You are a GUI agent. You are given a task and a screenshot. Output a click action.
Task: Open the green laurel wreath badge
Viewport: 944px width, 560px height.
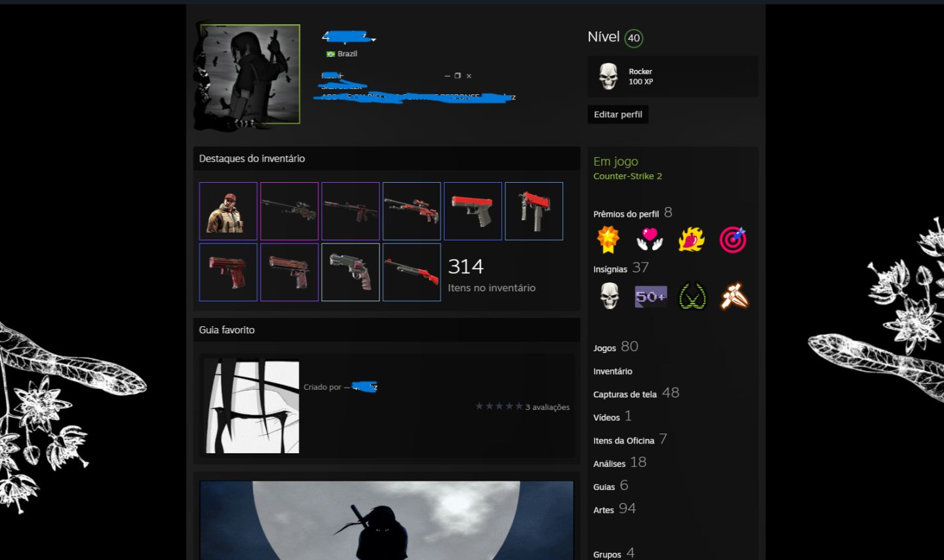click(692, 296)
